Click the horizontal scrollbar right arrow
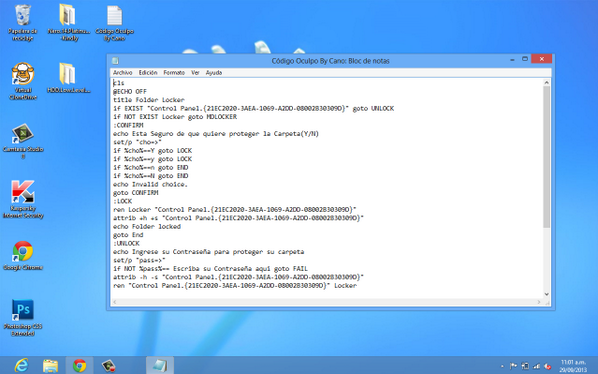 (539, 302)
